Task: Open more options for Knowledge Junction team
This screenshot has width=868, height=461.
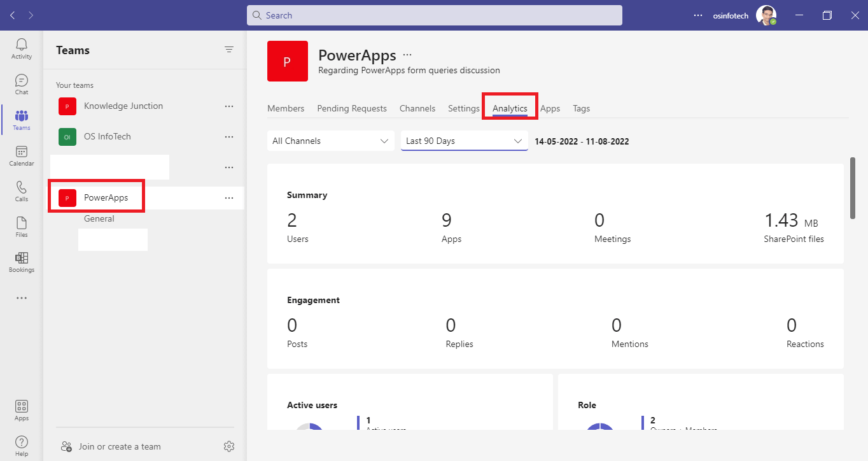Action: pyautogui.click(x=229, y=106)
